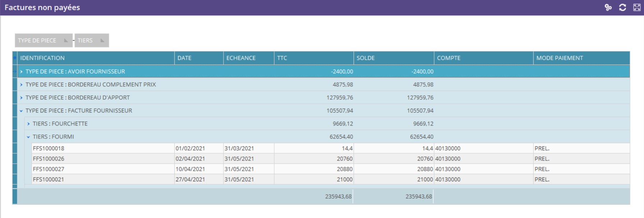Screen dimensions: 644x218
Task: Click sort icon on TYPE DE PIECE chip
Action: tap(66, 41)
